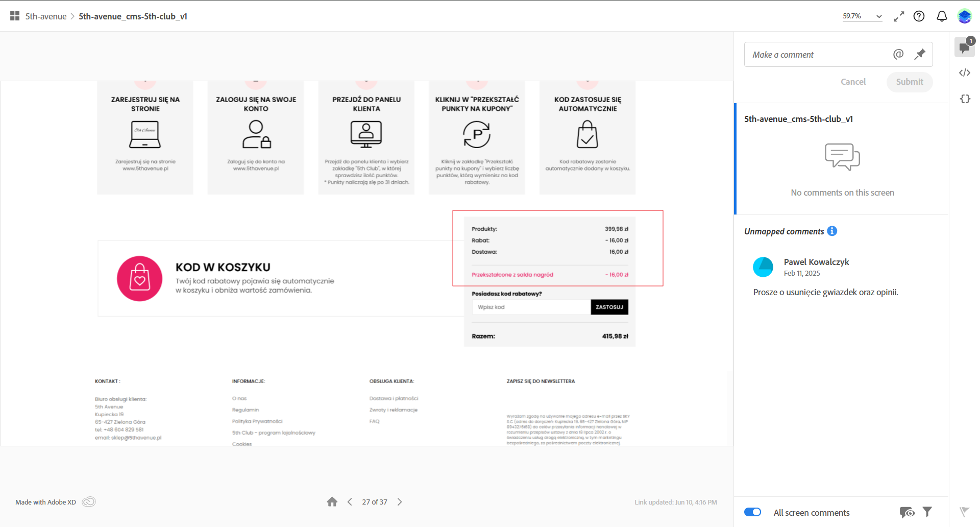Click the 5th-avenue breadcrumb link
980x527 pixels.
[46, 16]
